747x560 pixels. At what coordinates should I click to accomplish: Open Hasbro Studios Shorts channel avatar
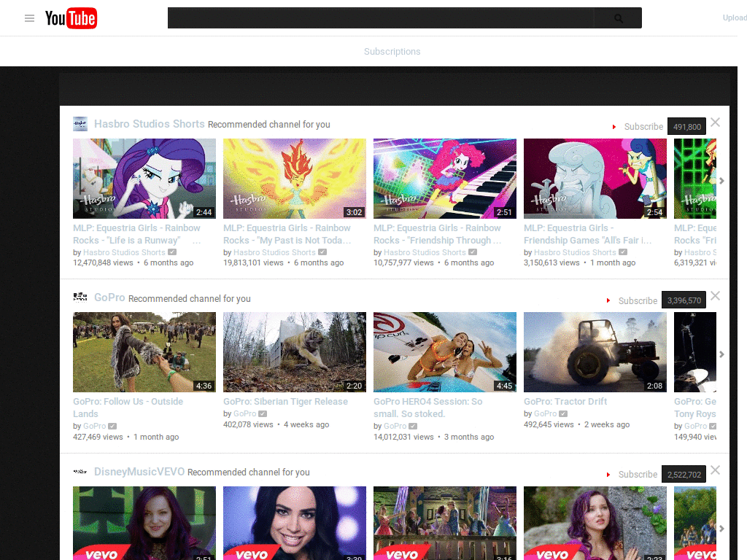pos(80,124)
